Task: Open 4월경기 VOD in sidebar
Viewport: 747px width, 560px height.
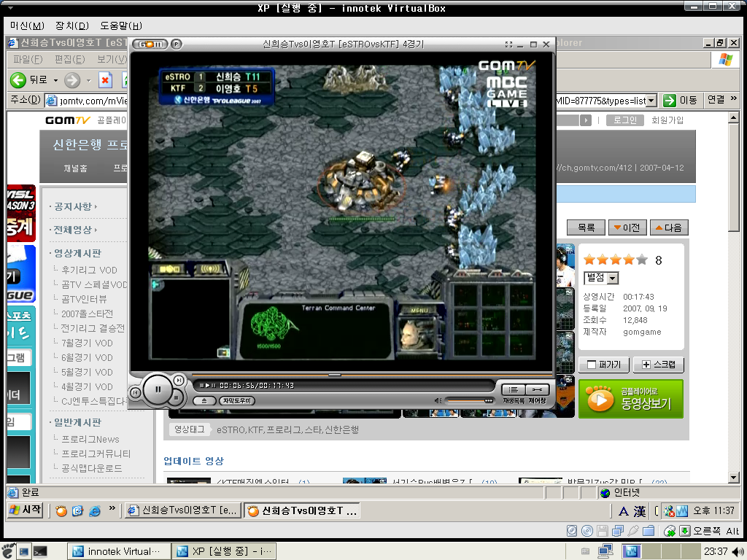Action: [88, 386]
